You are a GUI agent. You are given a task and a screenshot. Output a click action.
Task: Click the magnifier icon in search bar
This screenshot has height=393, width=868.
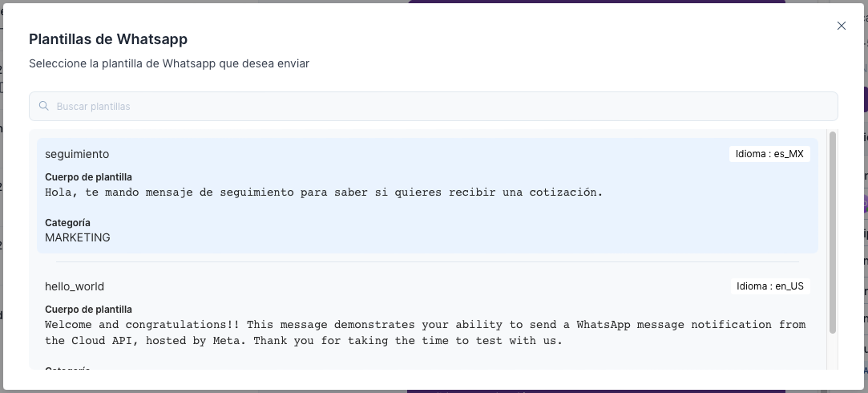tap(44, 106)
